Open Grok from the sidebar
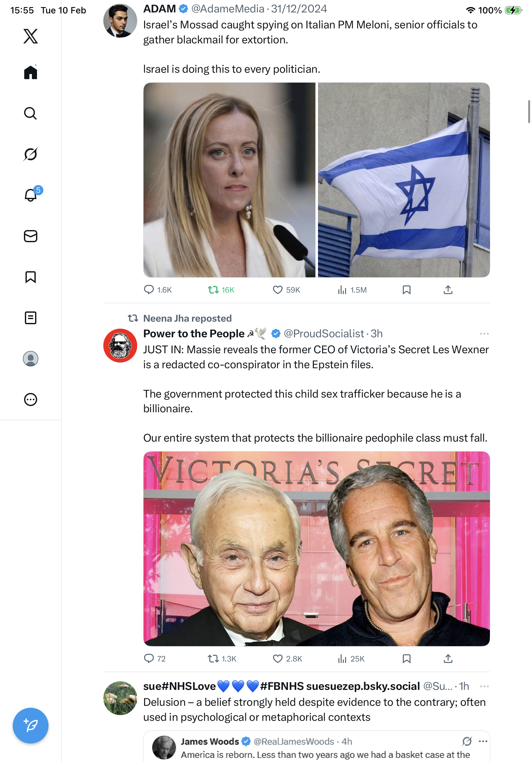 click(x=31, y=154)
